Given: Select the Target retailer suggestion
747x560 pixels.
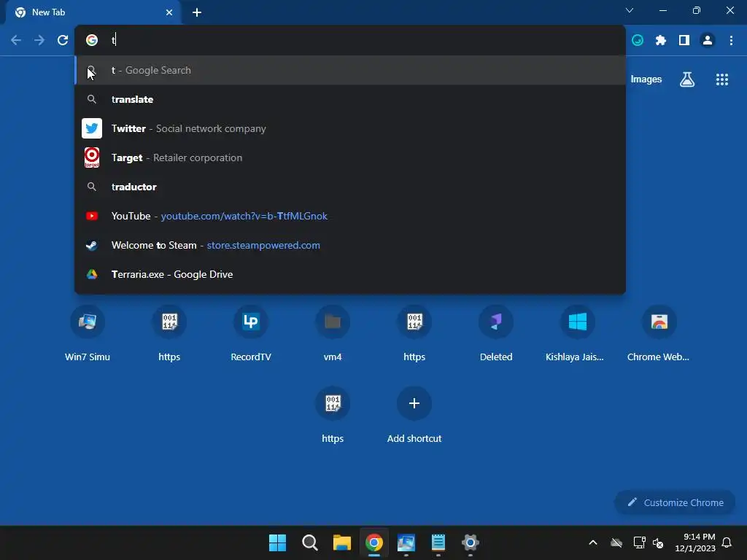Looking at the screenshot, I should tap(350, 157).
